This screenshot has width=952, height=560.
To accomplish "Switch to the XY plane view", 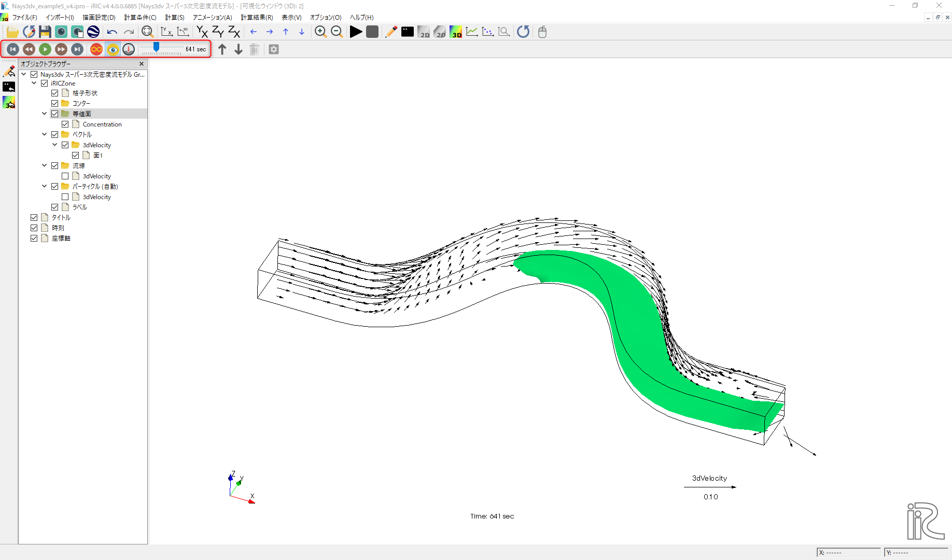I will (x=202, y=32).
